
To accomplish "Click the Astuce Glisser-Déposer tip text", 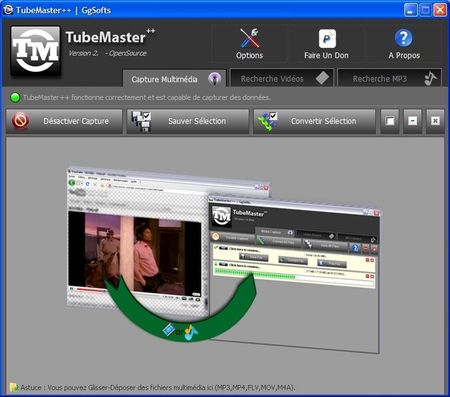I will pos(158,387).
